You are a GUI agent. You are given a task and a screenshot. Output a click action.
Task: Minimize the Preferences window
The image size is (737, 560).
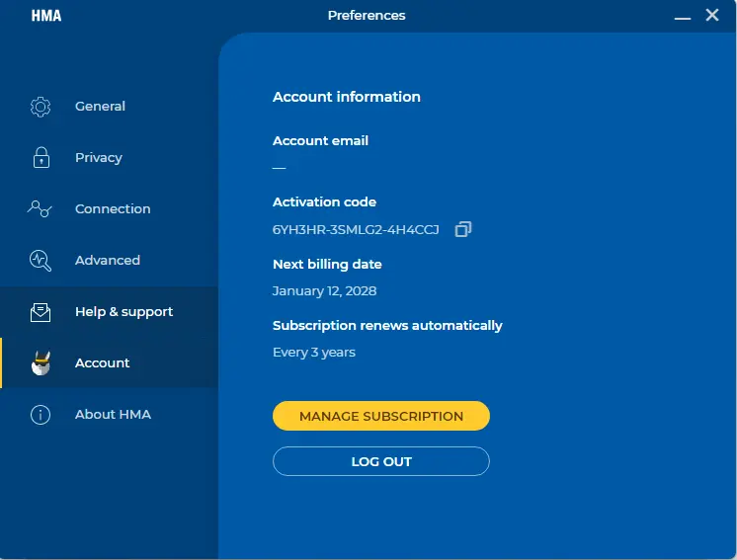(683, 18)
